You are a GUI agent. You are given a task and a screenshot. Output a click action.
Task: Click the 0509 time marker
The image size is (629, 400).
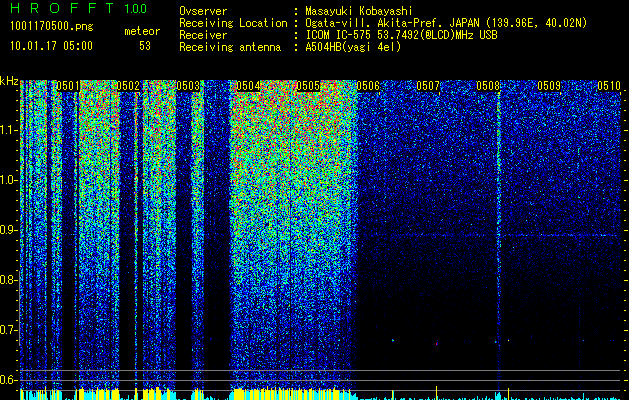pos(549,86)
